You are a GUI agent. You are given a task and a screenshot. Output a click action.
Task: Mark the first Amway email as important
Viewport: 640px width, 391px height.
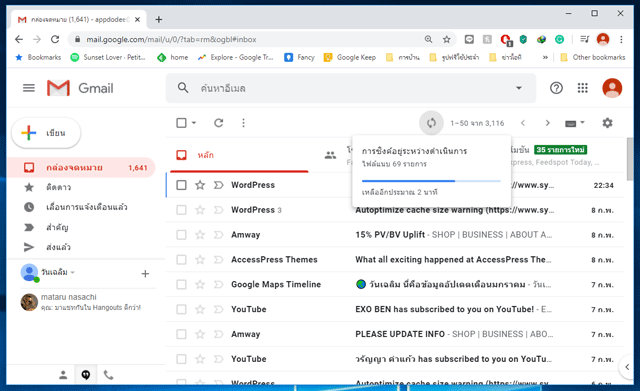pyautogui.click(x=218, y=235)
